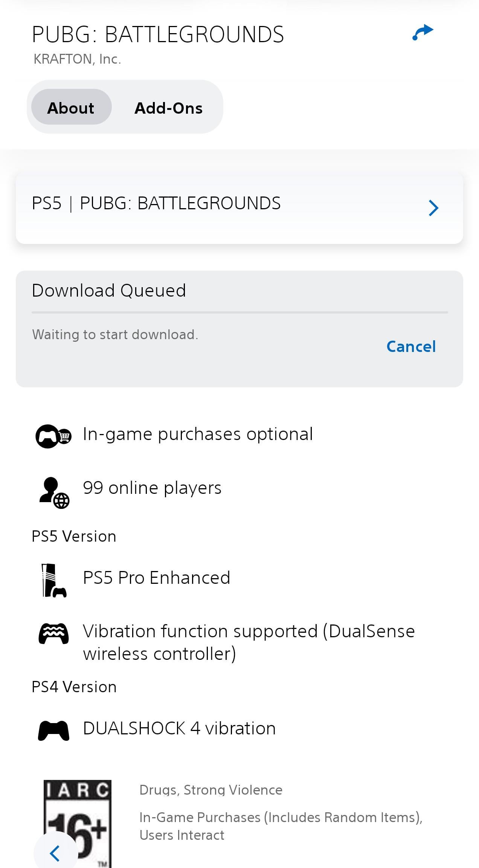Tap the '99 online players' text
479x868 pixels.
pos(152,488)
